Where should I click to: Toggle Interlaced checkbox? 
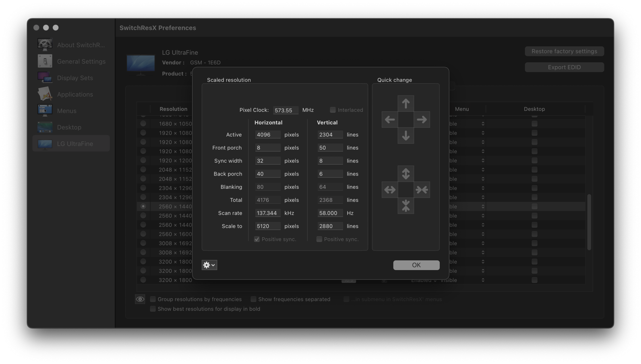(x=333, y=110)
